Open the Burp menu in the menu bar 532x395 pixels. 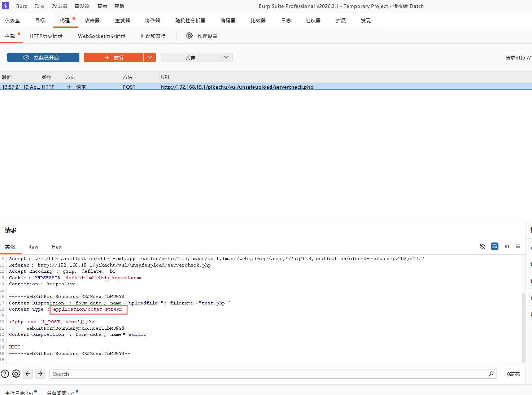(x=22, y=6)
